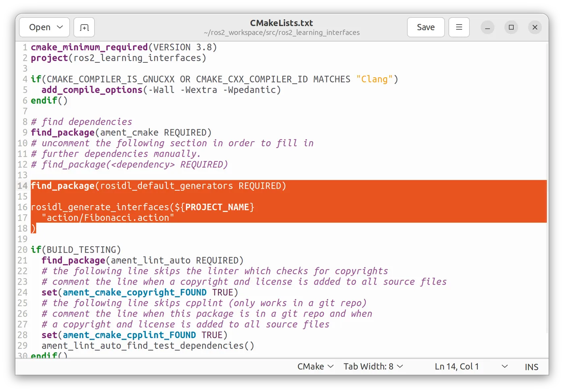Click ament_lint_auto_find_test_dependencies() line
This screenshot has width=564, height=392.
coord(148,346)
